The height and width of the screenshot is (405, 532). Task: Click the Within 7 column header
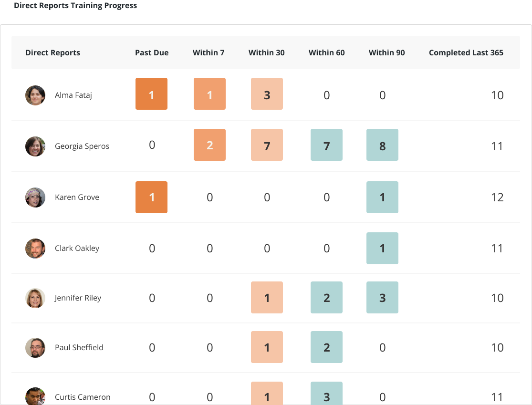click(209, 52)
